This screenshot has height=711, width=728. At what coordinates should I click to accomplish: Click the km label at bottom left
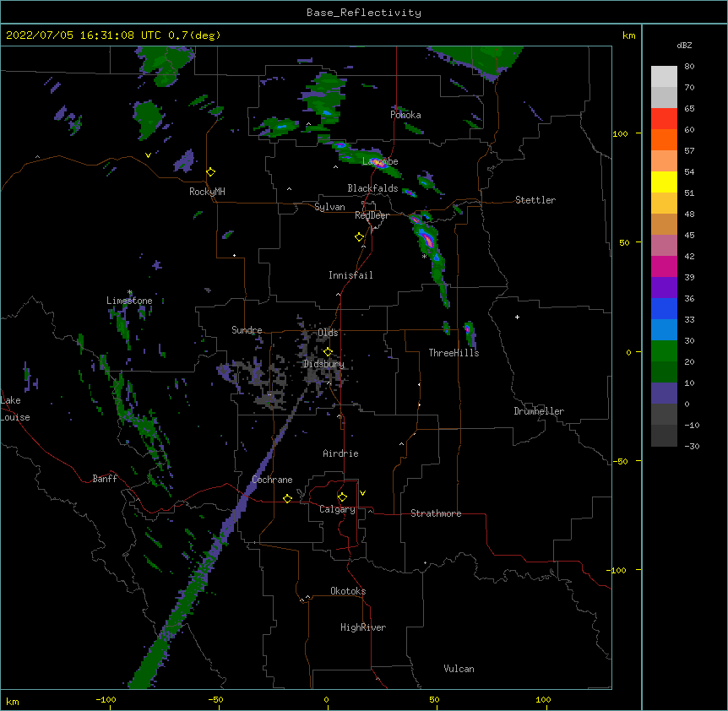point(13,702)
